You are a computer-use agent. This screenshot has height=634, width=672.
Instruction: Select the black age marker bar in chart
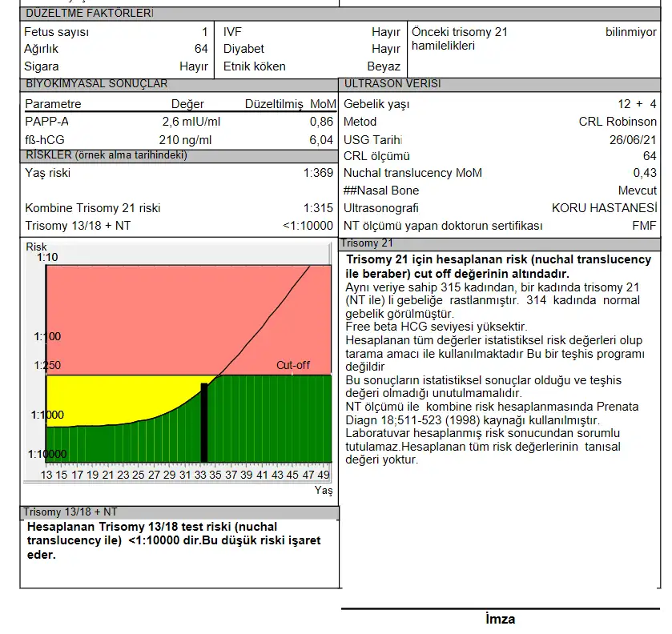204,423
